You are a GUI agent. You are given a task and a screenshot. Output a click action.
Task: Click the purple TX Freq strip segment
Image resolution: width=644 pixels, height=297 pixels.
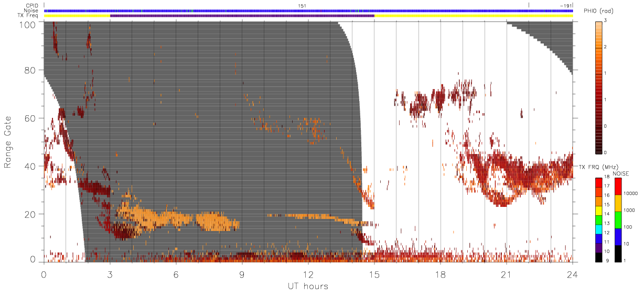point(242,16)
